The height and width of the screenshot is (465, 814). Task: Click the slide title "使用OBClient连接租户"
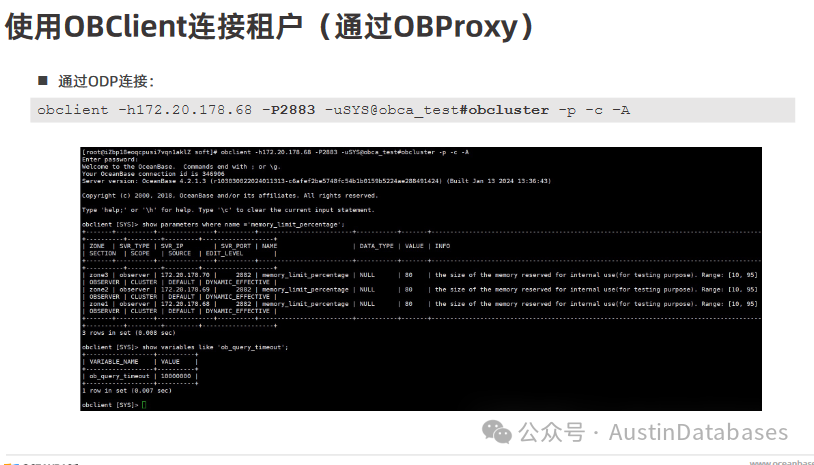tap(153, 26)
